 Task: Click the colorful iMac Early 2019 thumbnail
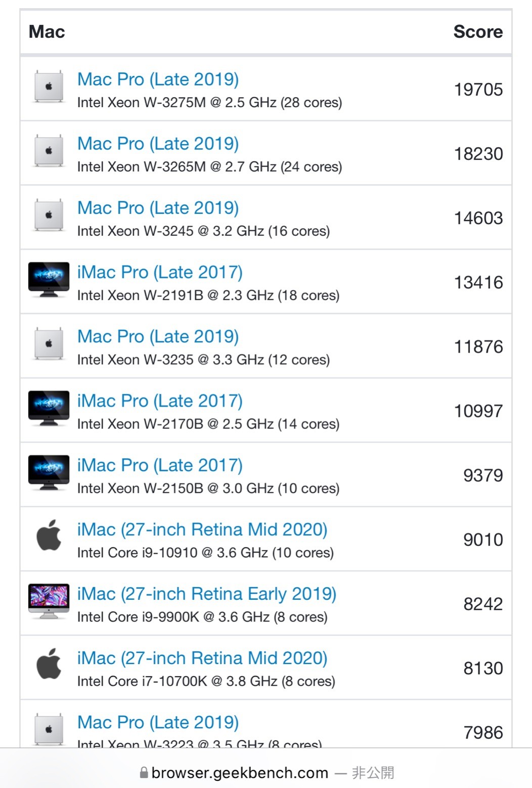(49, 601)
